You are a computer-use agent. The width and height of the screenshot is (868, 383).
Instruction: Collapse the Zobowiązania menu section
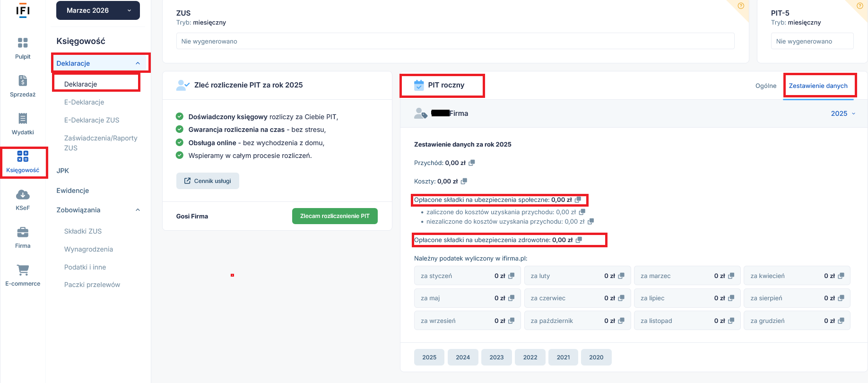click(x=138, y=210)
